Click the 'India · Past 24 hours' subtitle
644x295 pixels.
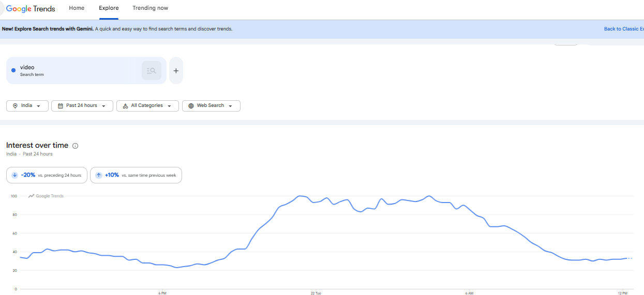click(x=29, y=154)
